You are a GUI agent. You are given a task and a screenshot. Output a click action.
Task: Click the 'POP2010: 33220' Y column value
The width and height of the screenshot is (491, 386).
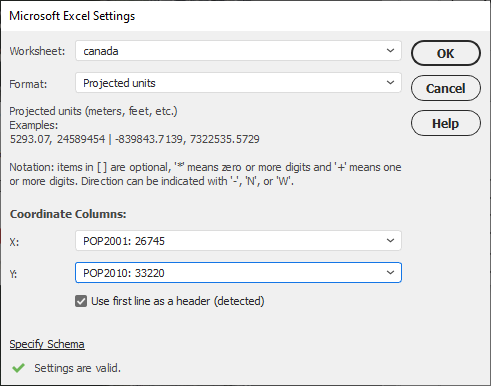[x=124, y=273]
